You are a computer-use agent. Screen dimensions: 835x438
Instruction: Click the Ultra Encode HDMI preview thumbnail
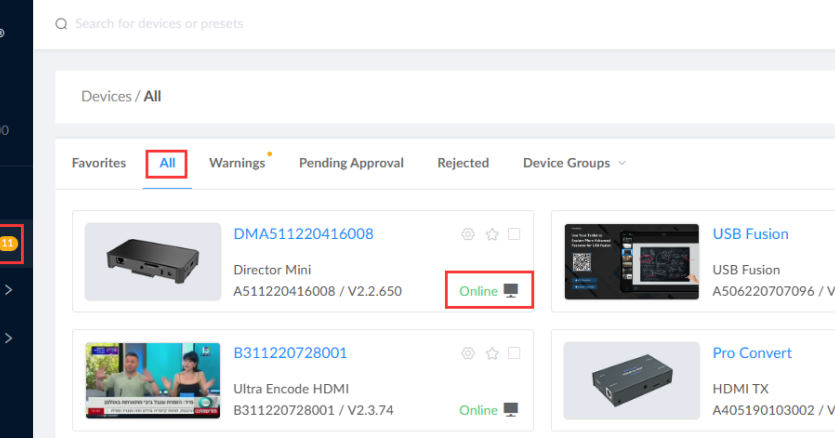point(153,380)
